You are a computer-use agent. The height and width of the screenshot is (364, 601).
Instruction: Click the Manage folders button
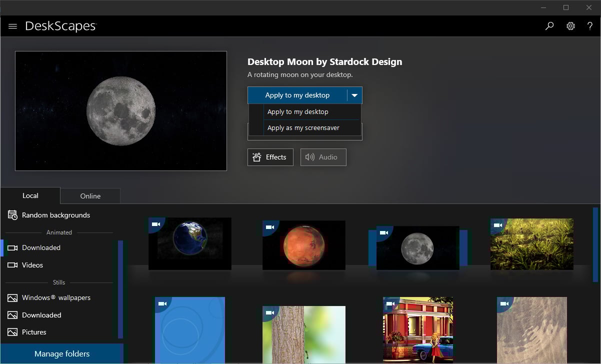click(x=62, y=354)
